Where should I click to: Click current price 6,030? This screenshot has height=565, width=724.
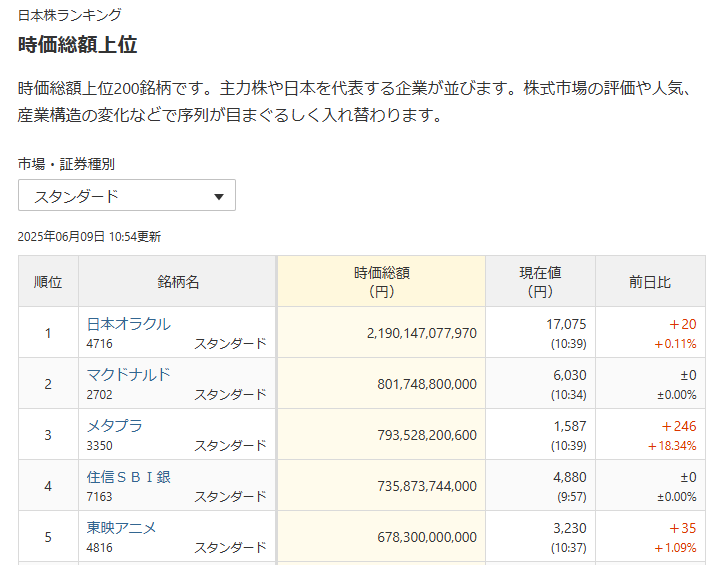point(570,375)
